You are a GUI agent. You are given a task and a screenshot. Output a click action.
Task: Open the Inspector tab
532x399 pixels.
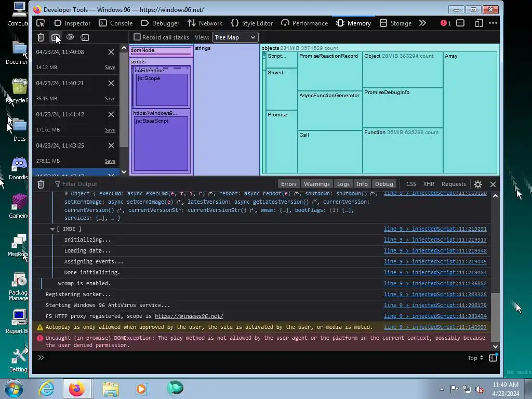click(72, 23)
